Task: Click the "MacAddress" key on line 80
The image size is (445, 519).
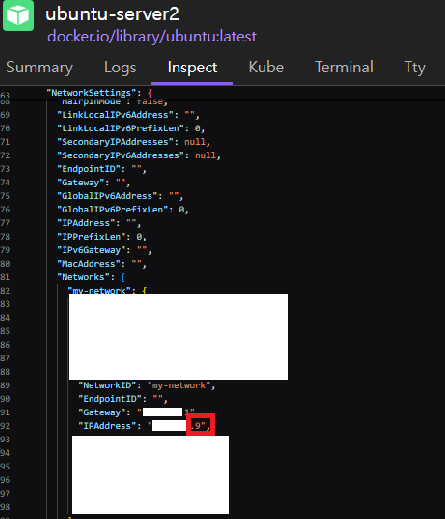Action: click(89, 264)
